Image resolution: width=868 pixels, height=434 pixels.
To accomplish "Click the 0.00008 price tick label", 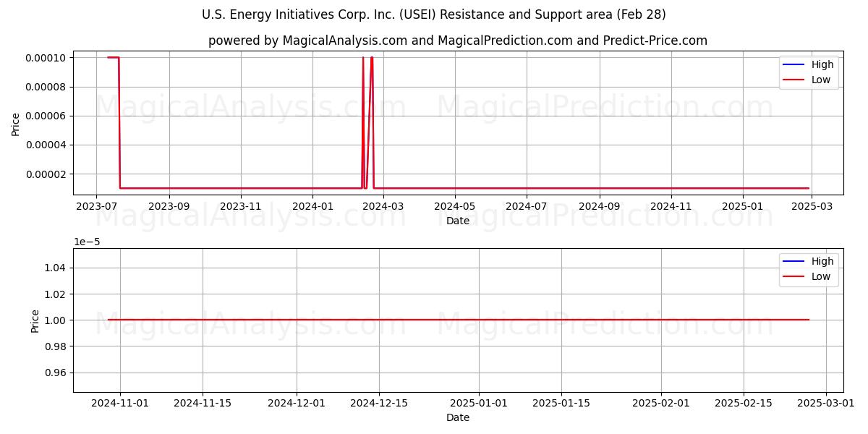I will [x=46, y=87].
